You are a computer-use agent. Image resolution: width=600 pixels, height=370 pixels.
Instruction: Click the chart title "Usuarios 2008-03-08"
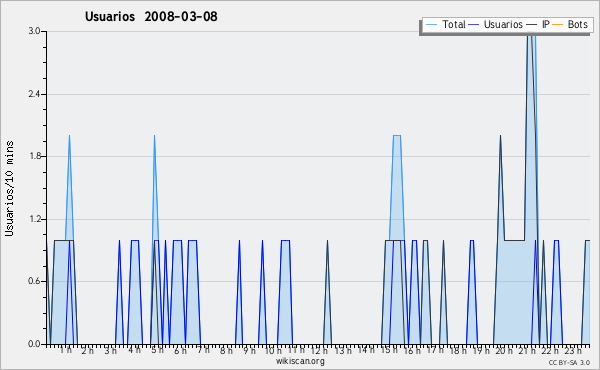click(x=151, y=16)
